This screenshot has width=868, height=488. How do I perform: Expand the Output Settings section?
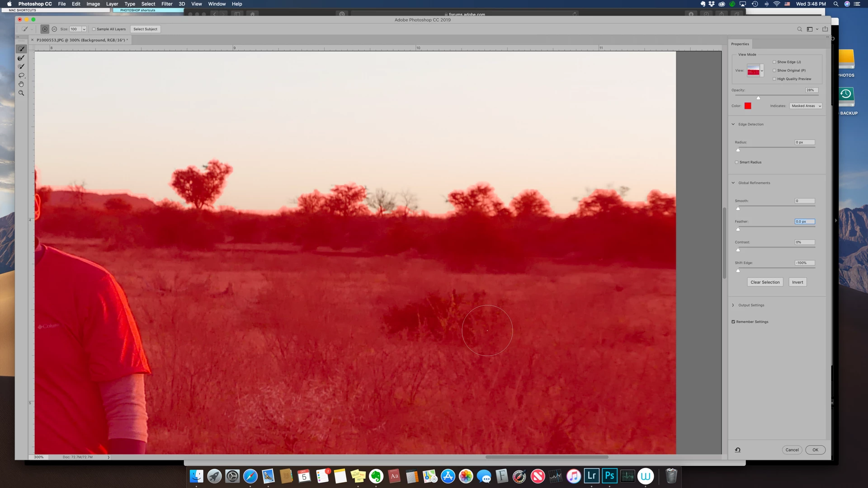pos(733,305)
